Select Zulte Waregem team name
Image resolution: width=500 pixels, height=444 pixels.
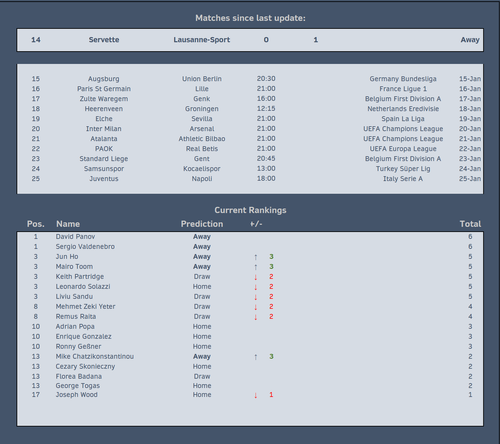click(104, 99)
